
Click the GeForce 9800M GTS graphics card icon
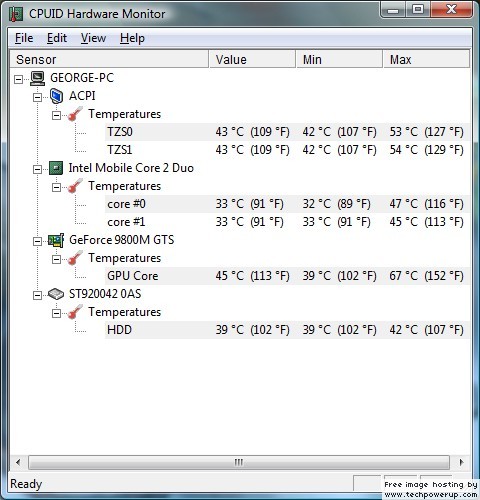56,240
